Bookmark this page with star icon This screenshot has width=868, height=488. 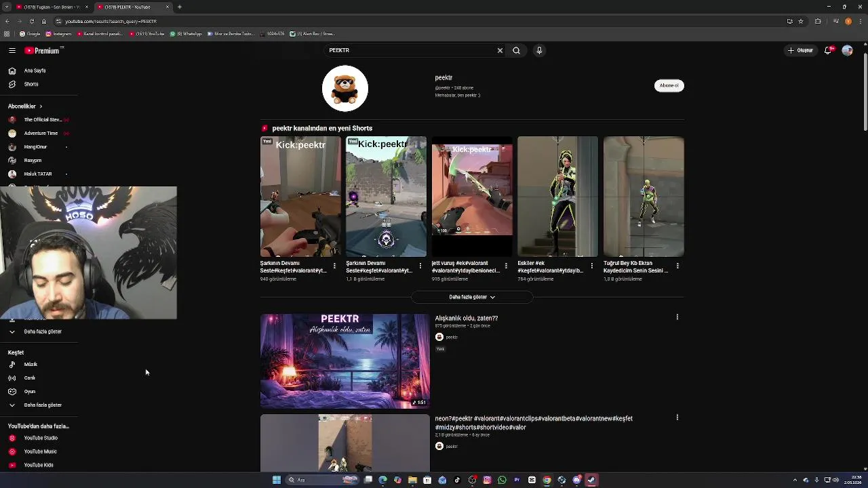pos(801,21)
